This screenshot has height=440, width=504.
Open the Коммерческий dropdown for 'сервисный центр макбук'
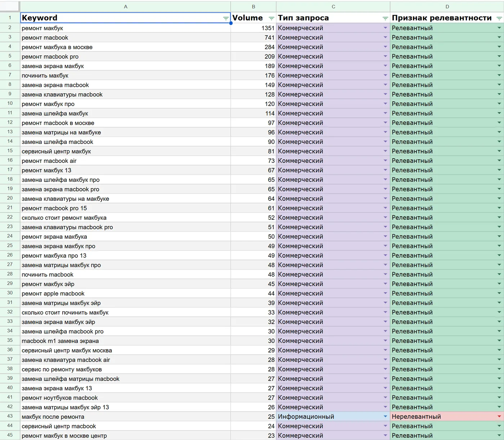tap(385, 151)
